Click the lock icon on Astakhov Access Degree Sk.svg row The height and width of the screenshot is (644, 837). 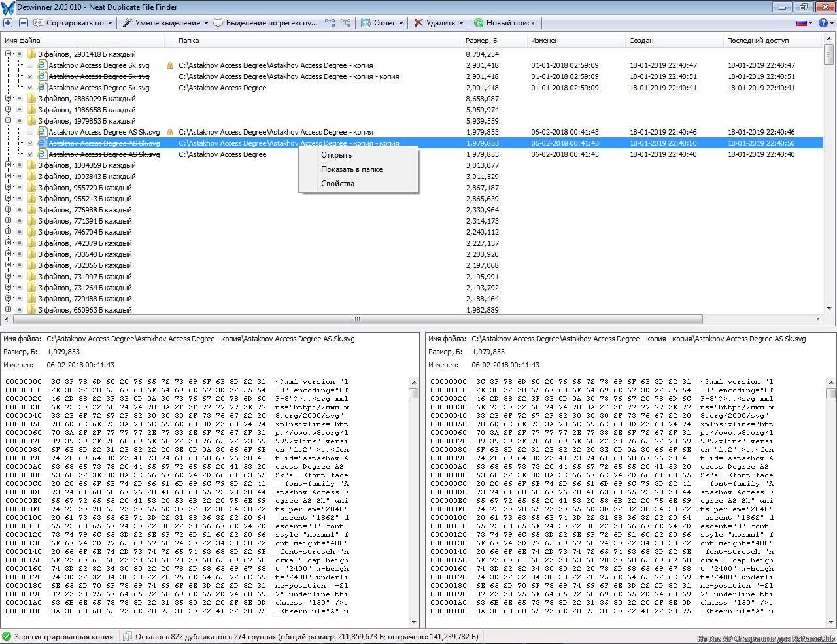click(x=170, y=65)
